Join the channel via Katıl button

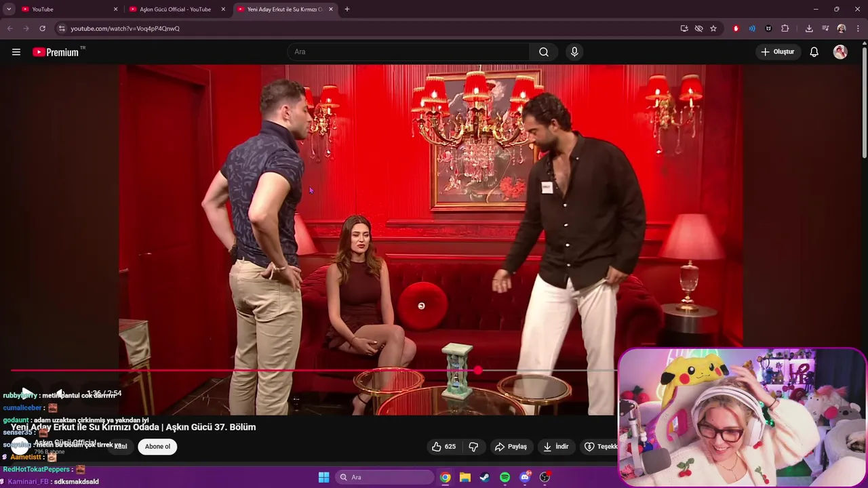click(x=121, y=447)
